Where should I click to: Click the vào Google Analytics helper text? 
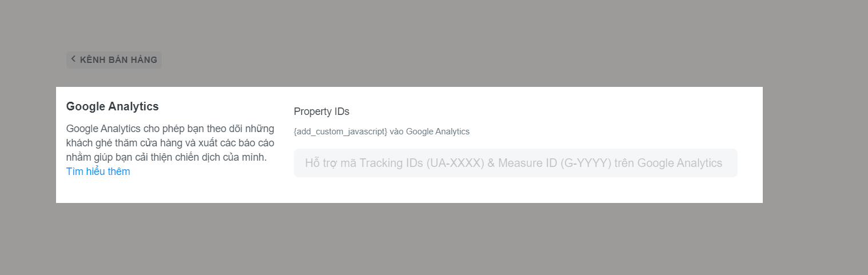click(x=429, y=131)
